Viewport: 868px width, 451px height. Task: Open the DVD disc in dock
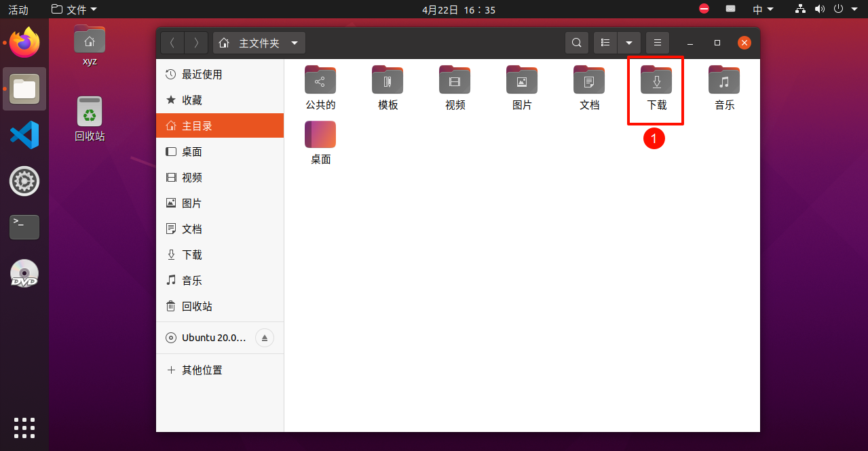coord(24,273)
